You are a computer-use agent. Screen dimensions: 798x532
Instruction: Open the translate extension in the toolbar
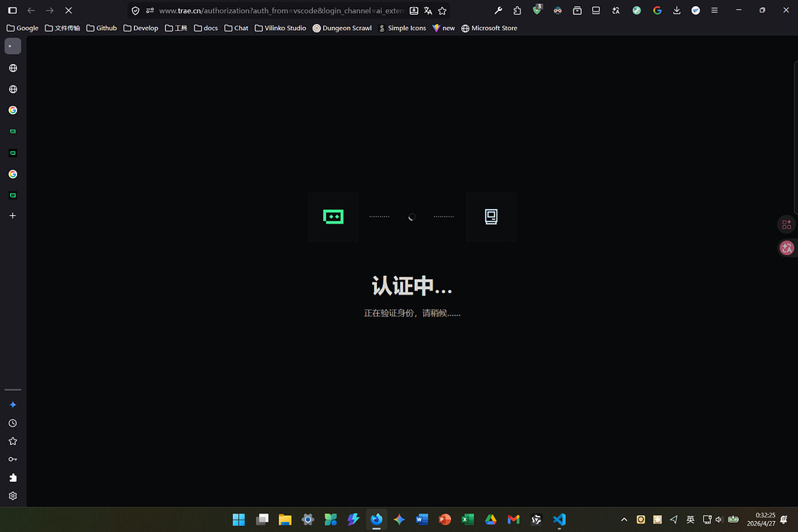pyautogui.click(x=616, y=10)
